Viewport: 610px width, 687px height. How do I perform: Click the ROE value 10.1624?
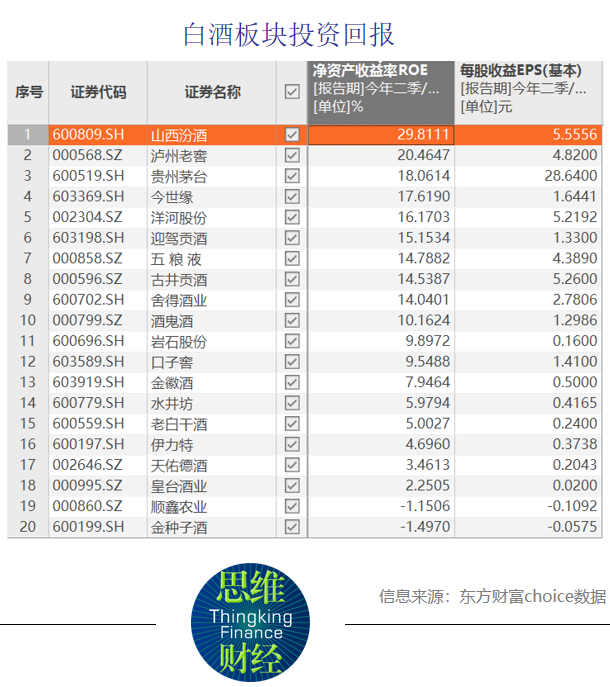pyautogui.click(x=423, y=320)
